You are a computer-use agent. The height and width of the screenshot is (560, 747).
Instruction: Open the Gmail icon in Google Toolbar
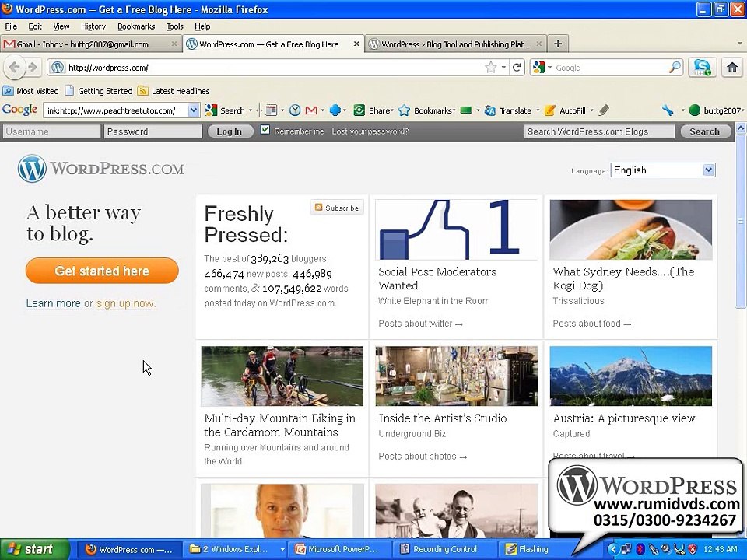[311, 110]
